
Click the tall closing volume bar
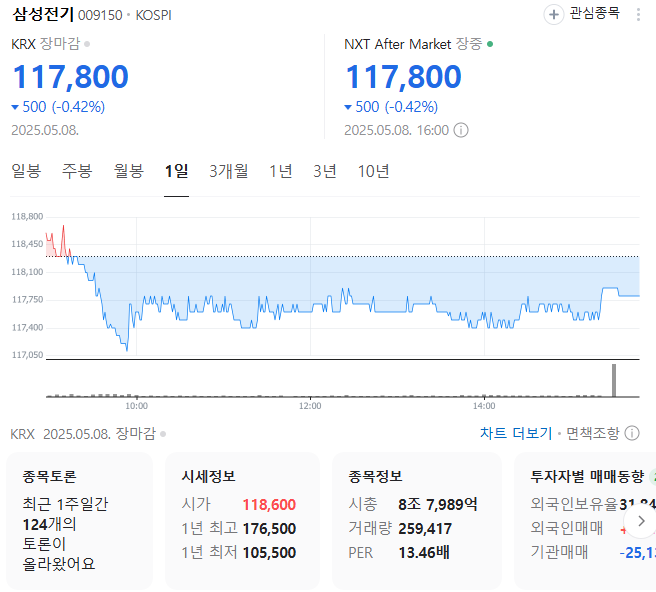pos(614,380)
